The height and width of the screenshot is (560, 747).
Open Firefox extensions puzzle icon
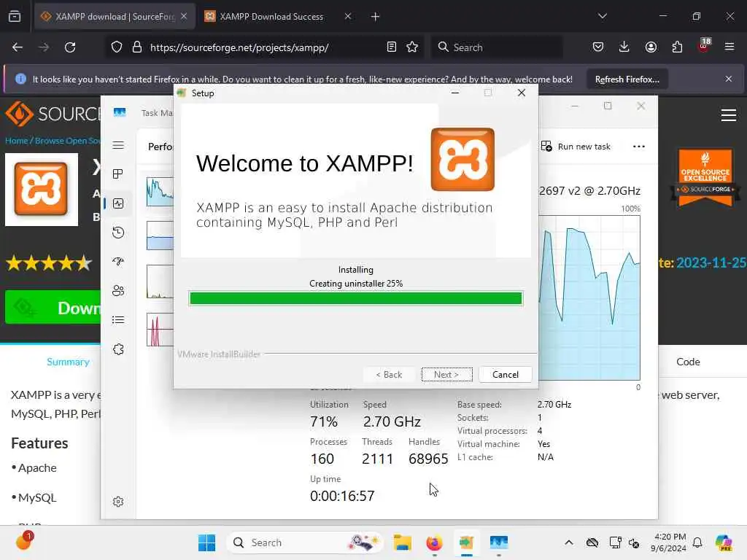coord(677,47)
